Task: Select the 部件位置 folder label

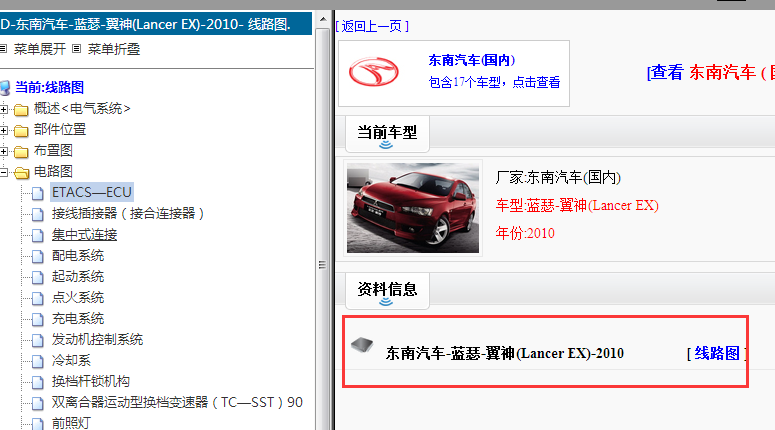Action: [x=60, y=129]
